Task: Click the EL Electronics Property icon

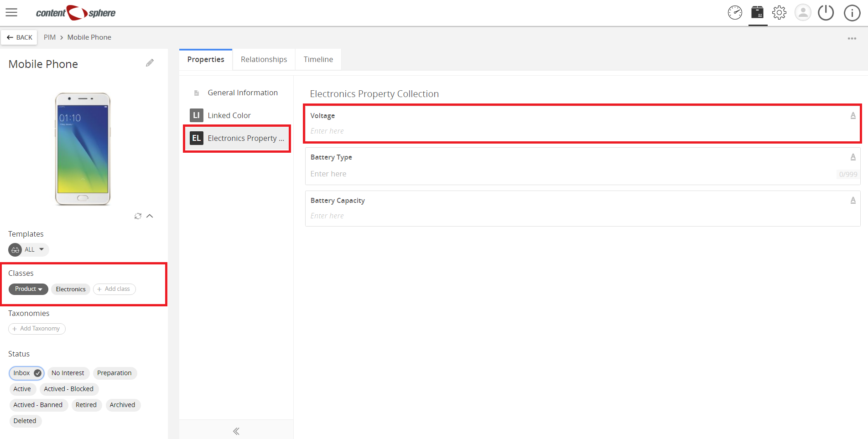Action: [196, 138]
